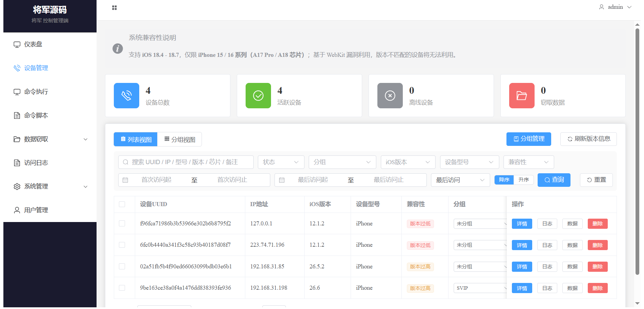Toggle the select-all checkbox in table header

(x=122, y=204)
